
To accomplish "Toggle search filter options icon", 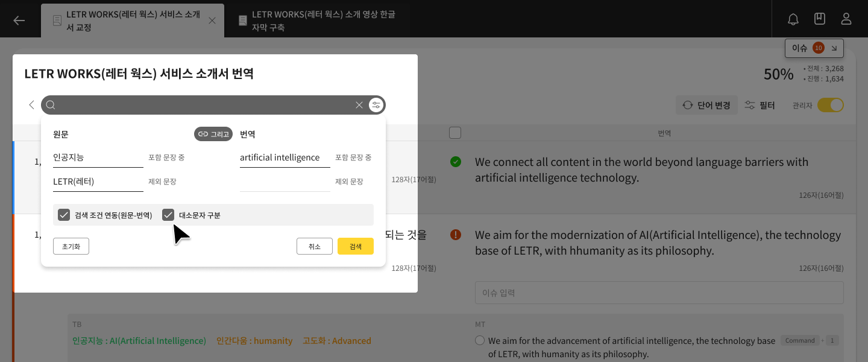I will [x=376, y=105].
